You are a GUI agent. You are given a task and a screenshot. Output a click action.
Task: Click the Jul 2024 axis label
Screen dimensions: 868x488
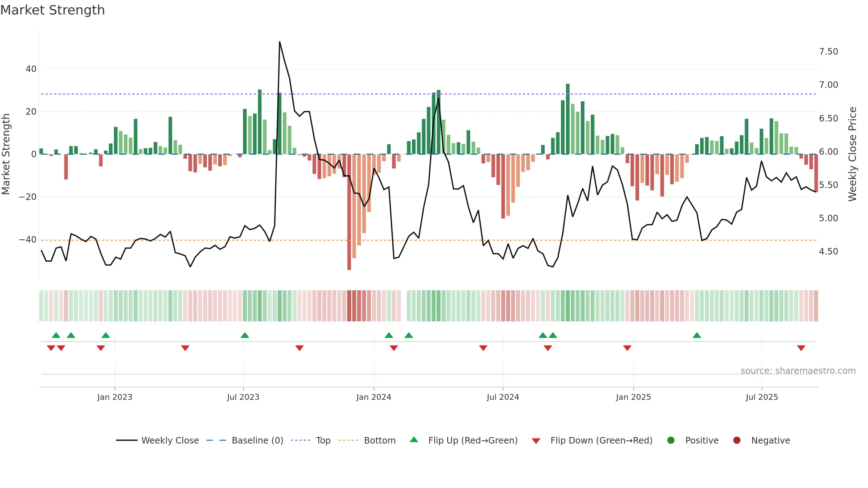point(503,397)
